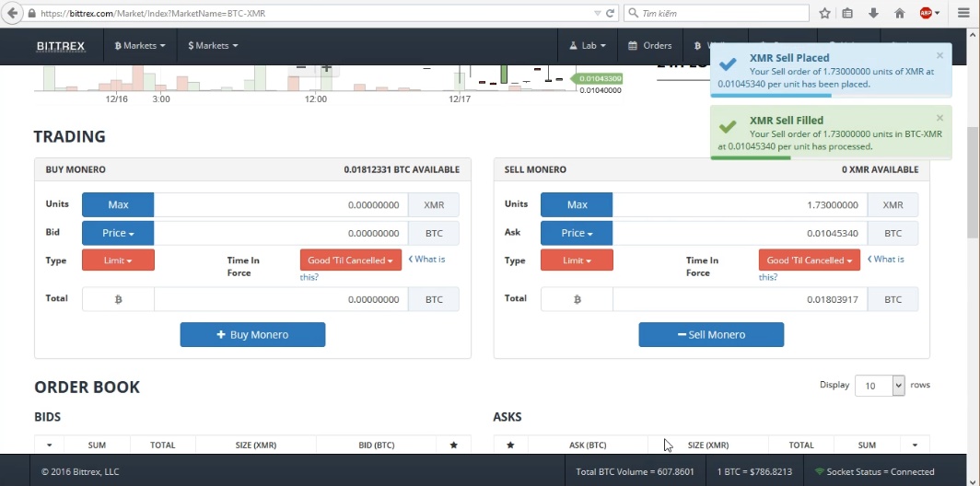Screen dimensions: 980x486
Task: Click the Units input field in Buy Monero
Action: click(281, 205)
